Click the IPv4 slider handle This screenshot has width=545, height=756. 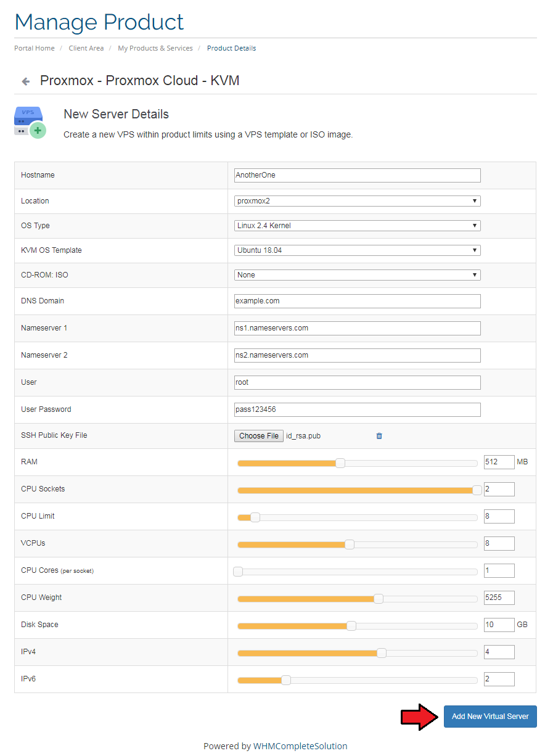[382, 653]
